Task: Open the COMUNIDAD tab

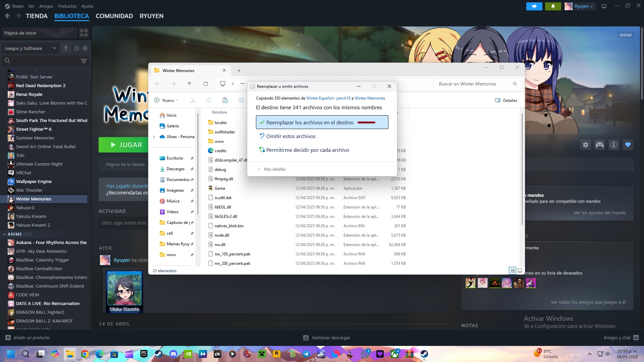Action: point(114,16)
